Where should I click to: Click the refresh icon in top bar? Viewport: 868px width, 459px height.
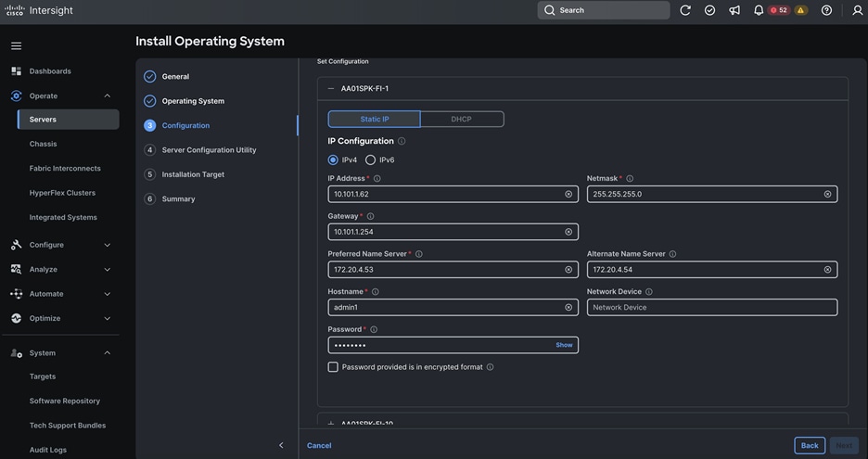click(x=685, y=10)
